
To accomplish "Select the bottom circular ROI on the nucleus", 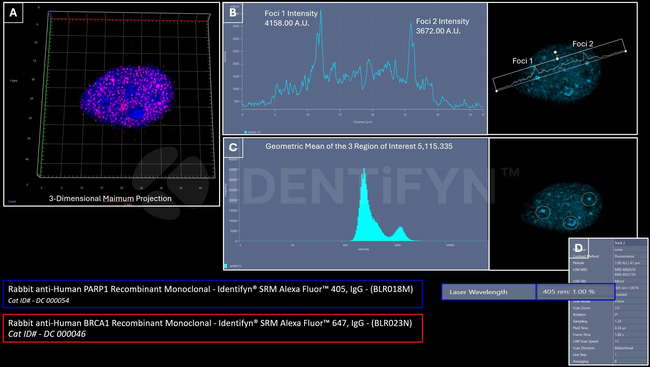I will coord(570,222).
